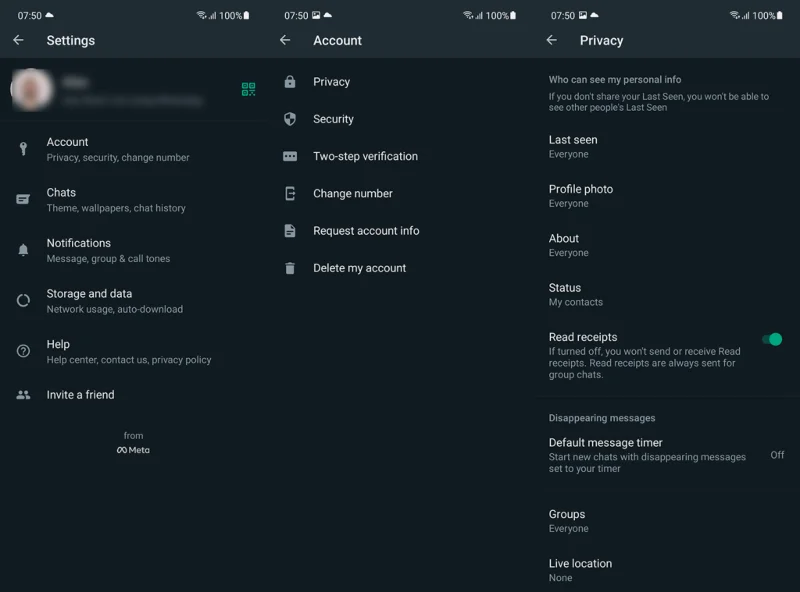This screenshot has height=592, width=800.
Task: Open the Help entry in Settings
Action: coord(133,351)
